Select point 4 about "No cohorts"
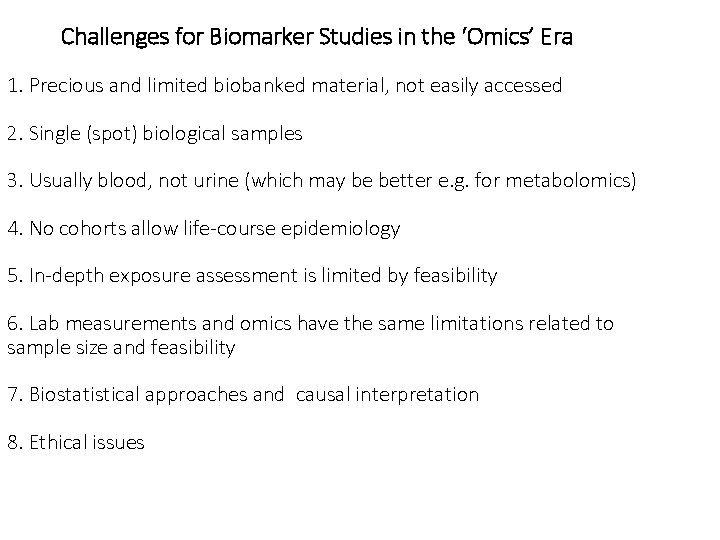 tap(203, 229)
